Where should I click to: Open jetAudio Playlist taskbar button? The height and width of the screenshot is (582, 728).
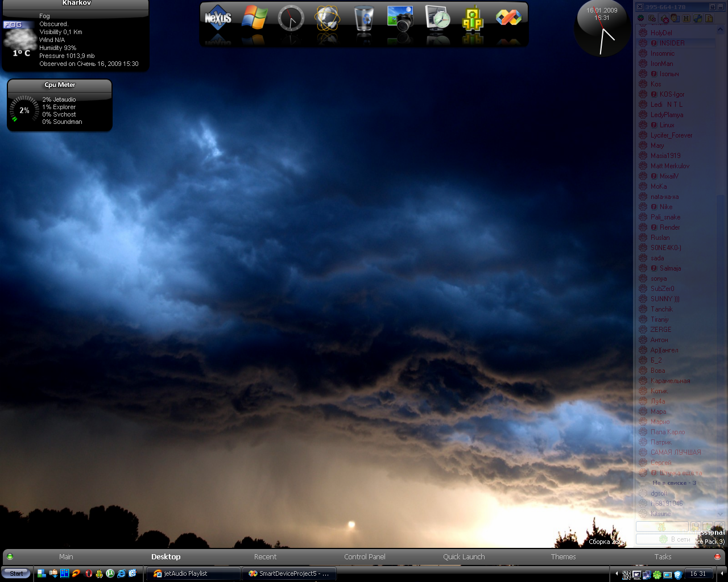click(192, 573)
